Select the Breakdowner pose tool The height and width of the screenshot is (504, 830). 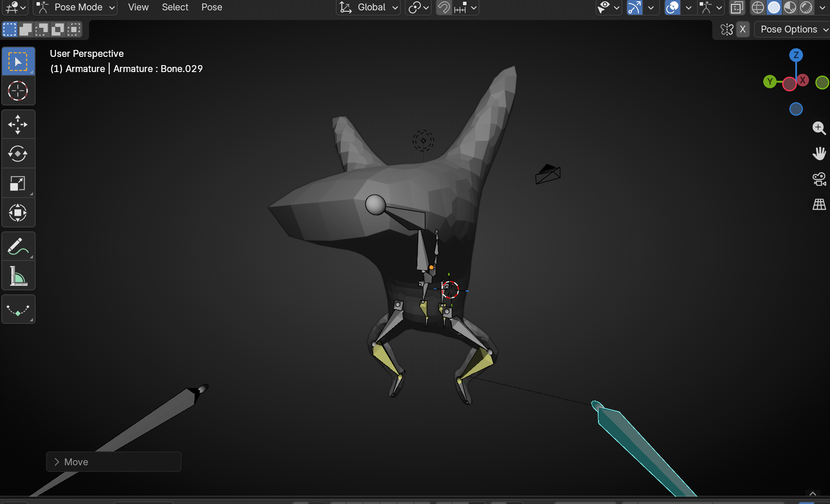[18, 310]
